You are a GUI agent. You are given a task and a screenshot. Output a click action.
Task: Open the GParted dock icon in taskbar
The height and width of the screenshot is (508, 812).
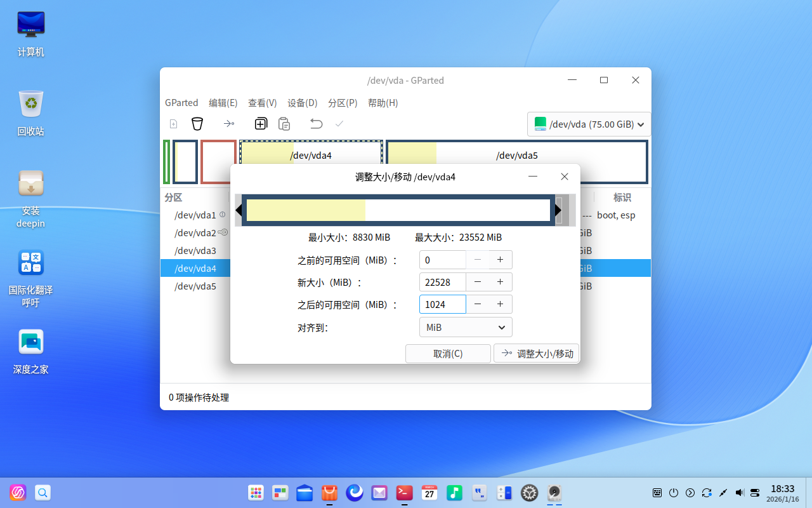click(x=553, y=493)
